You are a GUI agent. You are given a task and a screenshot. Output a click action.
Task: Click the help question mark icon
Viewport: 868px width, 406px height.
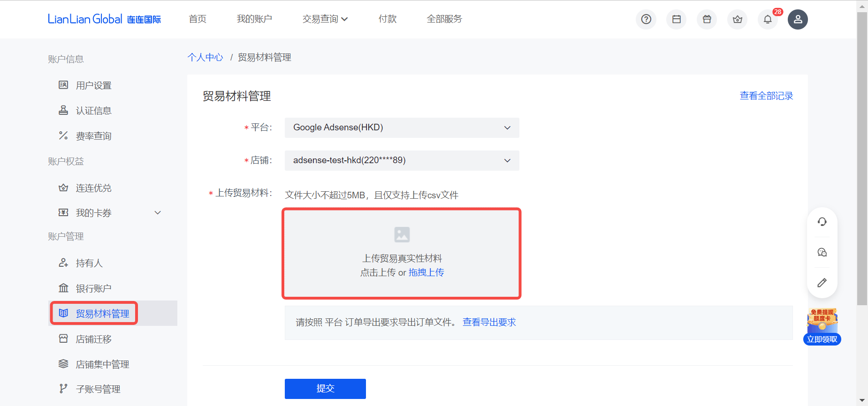coord(646,19)
